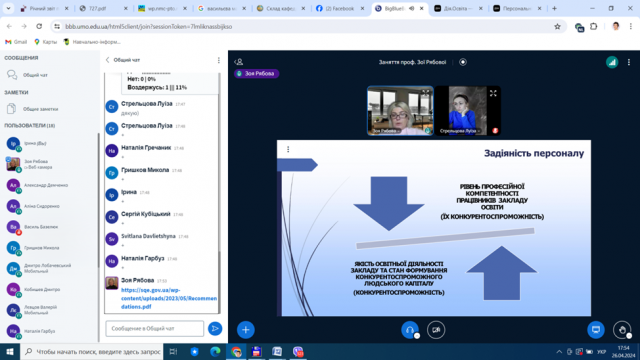640x360 pixels.
Task: Open the blue plus Actions button
Action: 246,330
